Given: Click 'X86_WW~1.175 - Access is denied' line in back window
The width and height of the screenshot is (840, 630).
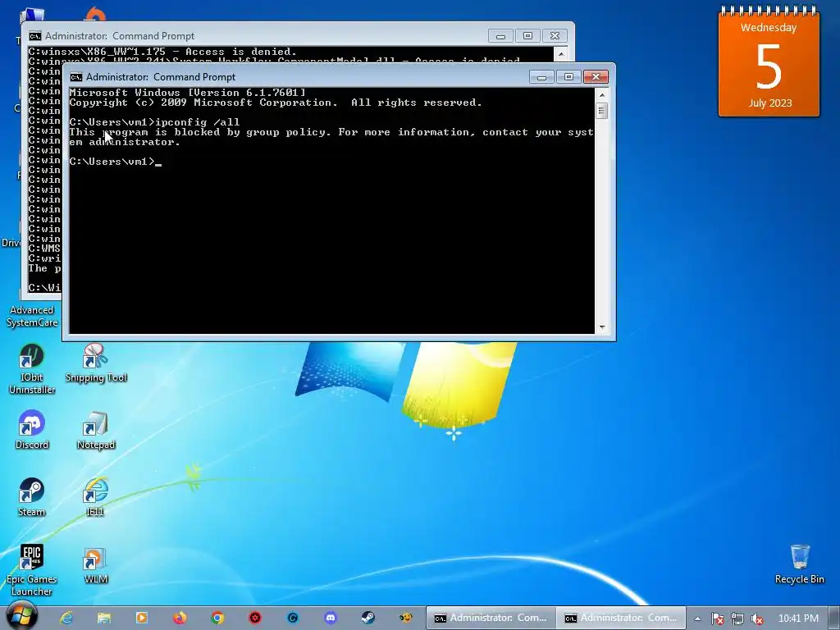Looking at the screenshot, I should coord(162,52).
